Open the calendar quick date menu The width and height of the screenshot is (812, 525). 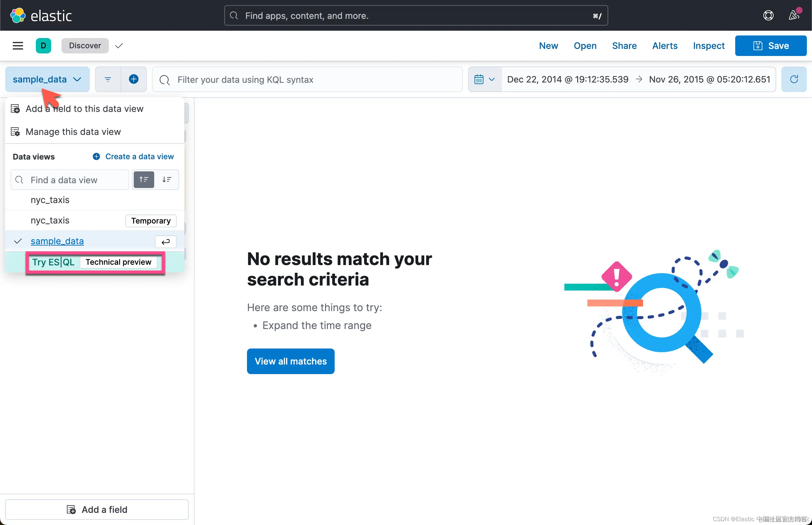click(x=484, y=79)
